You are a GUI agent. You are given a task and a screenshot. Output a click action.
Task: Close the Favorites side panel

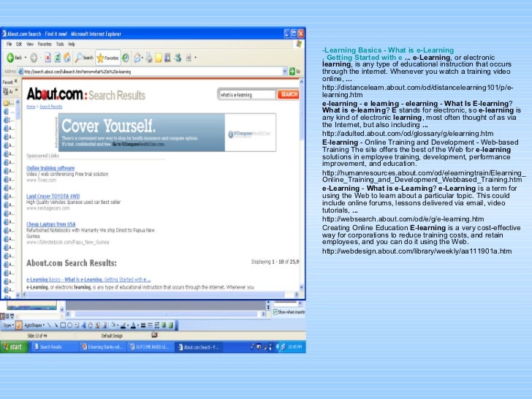point(15,81)
